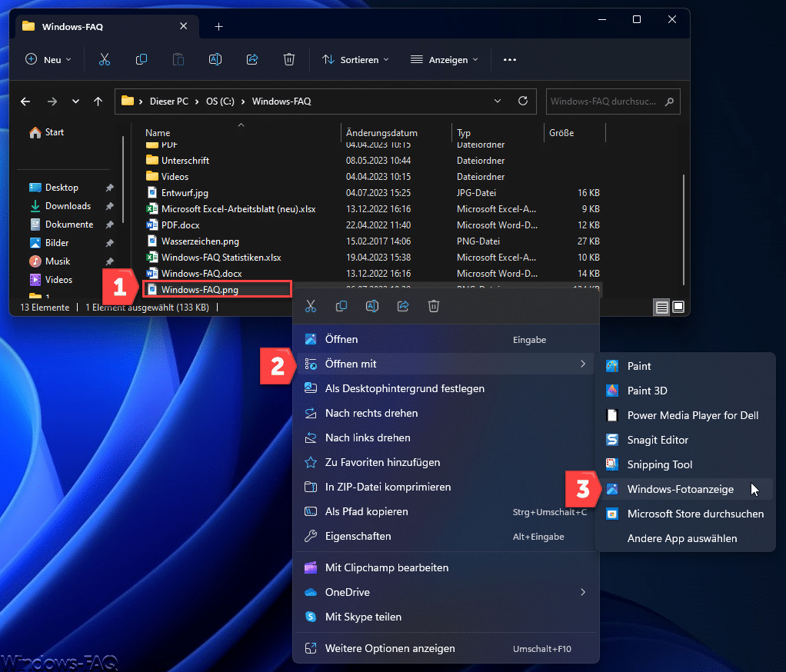
Task: Choose Nach rechts drehen
Action: 446,413
